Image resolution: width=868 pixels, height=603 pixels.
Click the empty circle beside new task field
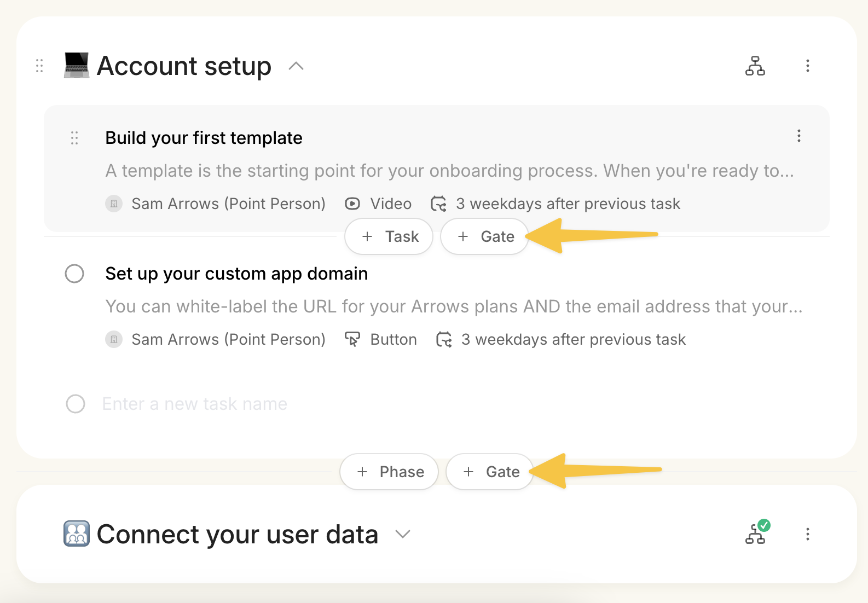coord(76,404)
